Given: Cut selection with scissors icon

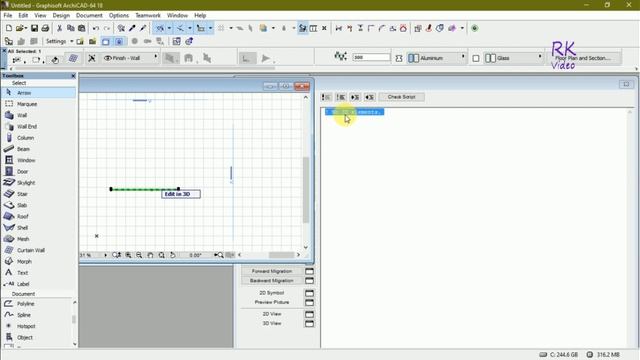Looking at the screenshot, I should click(60, 28).
